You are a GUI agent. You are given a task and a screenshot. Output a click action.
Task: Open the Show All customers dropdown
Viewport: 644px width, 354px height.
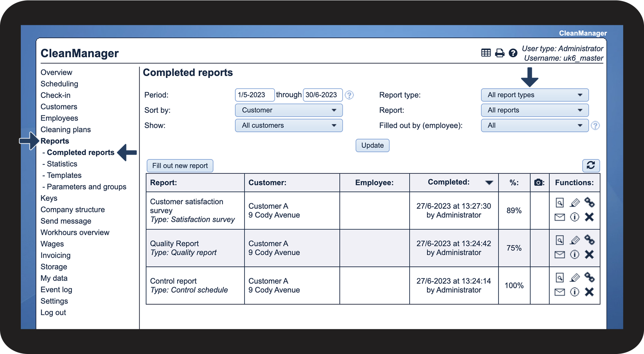[289, 125]
